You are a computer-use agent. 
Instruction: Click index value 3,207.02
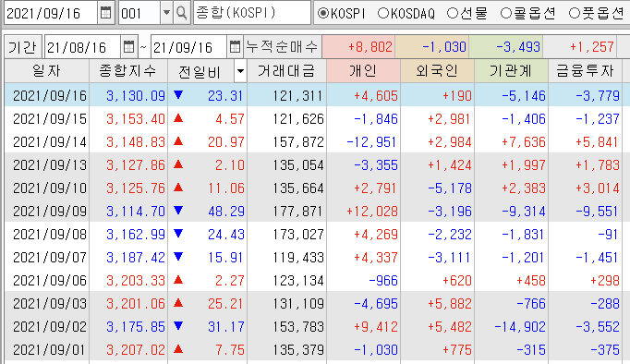(x=136, y=349)
